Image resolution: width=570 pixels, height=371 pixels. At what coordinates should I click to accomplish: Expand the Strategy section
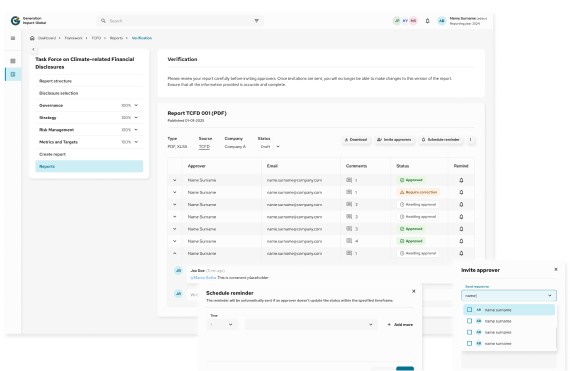click(136, 117)
